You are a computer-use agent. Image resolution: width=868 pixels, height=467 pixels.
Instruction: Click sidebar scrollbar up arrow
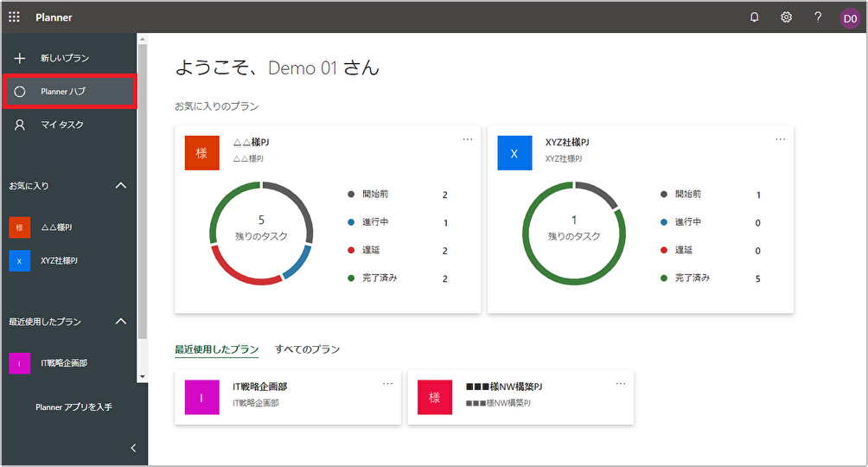(x=143, y=39)
